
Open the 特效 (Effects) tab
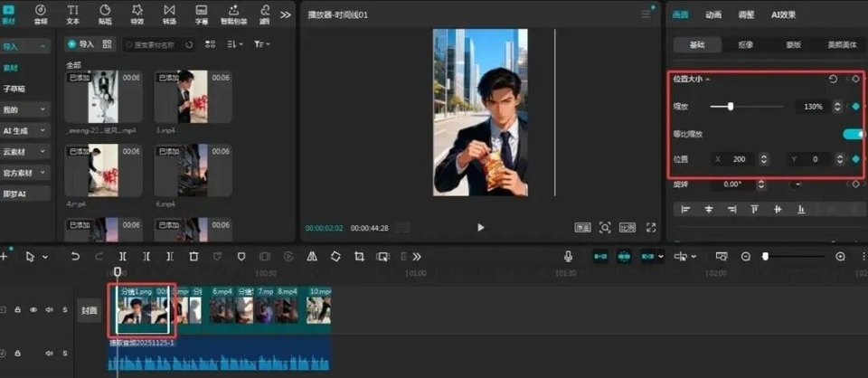coord(137,14)
